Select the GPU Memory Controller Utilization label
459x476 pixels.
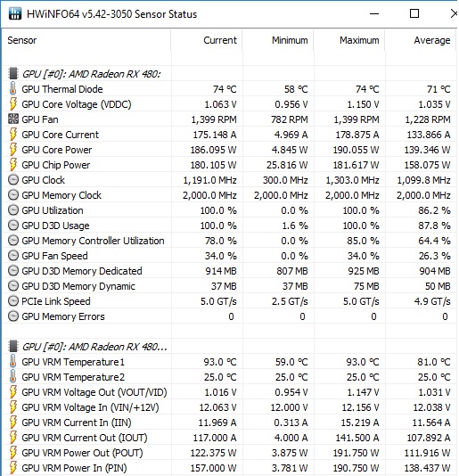coord(93,241)
